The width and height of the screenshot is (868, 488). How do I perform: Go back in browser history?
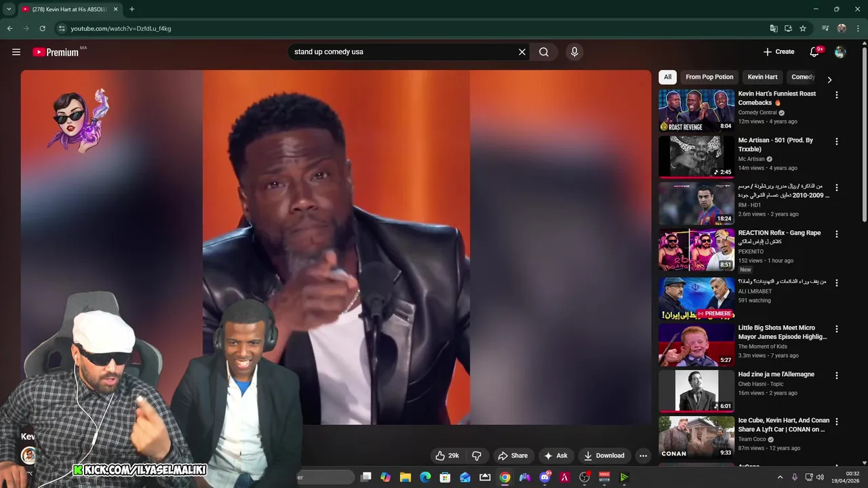pyautogui.click(x=9, y=28)
